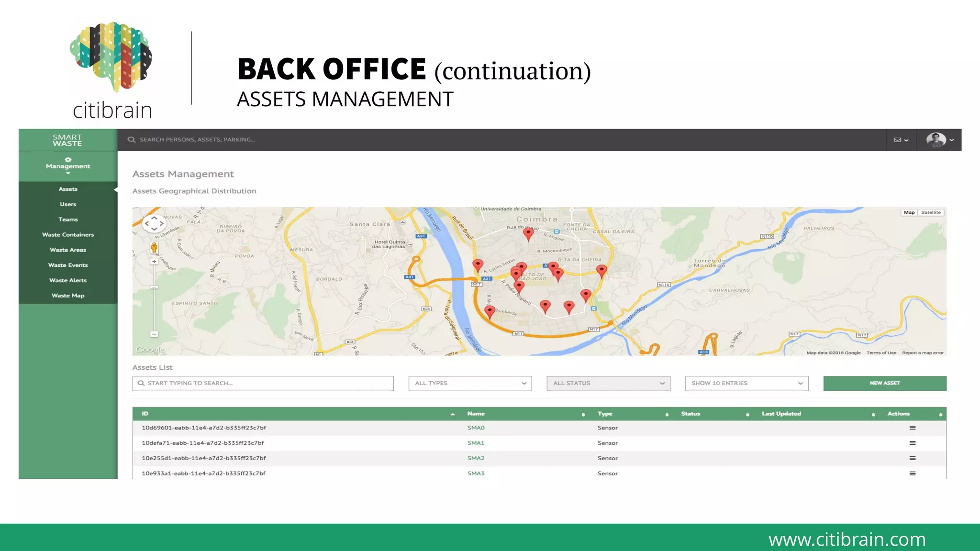Click the red marker near Rua do Brasil label
This screenshot has width=980, height=551.
(x=528, y=234)
